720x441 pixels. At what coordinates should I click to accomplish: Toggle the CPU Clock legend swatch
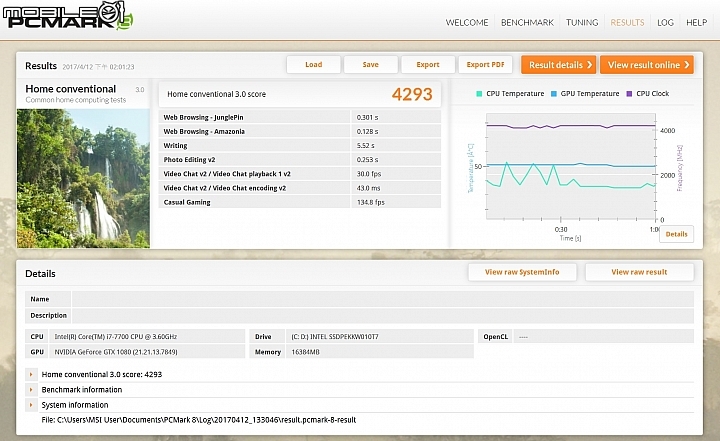pos(630,94)
